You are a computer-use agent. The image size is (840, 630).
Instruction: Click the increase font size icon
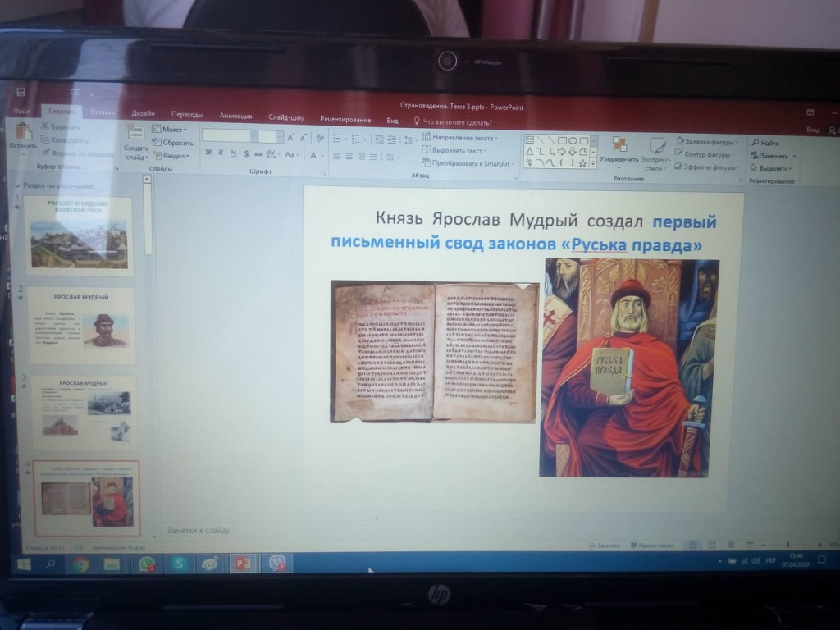[x=291, y=138]
